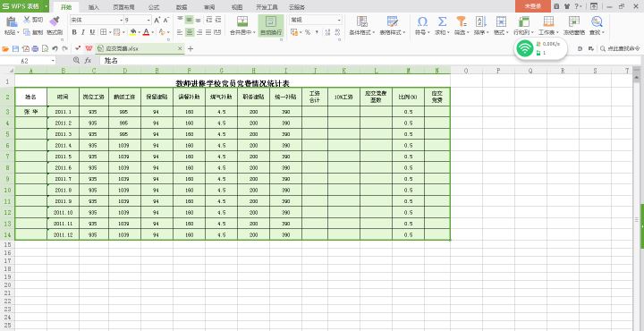Image resolution: width=644 pixels, height=331 pixels.
Task: Switch to the Formulas (公式) tab
Action: pyautogui.click(x=154, y=7)
